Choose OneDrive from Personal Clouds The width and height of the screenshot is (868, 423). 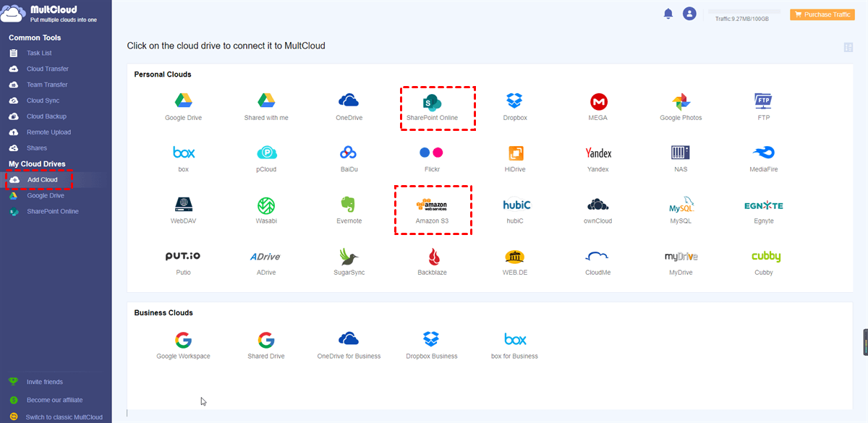(x=349, y=106)
